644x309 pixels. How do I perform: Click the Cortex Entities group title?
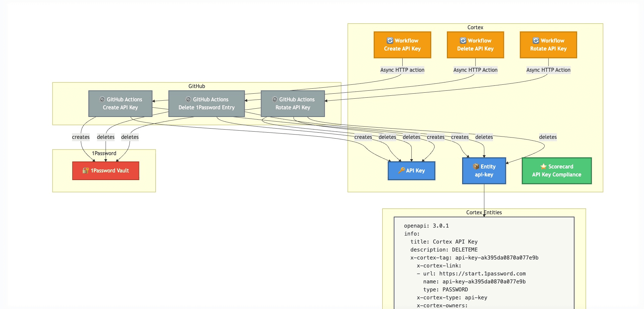pyautogui.click(x=484, y=212)
